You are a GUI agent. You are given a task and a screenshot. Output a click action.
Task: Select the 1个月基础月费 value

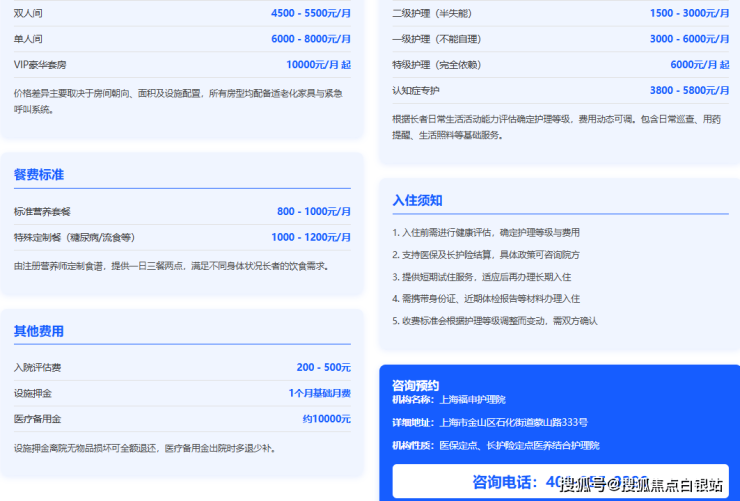tap(320, 393)
